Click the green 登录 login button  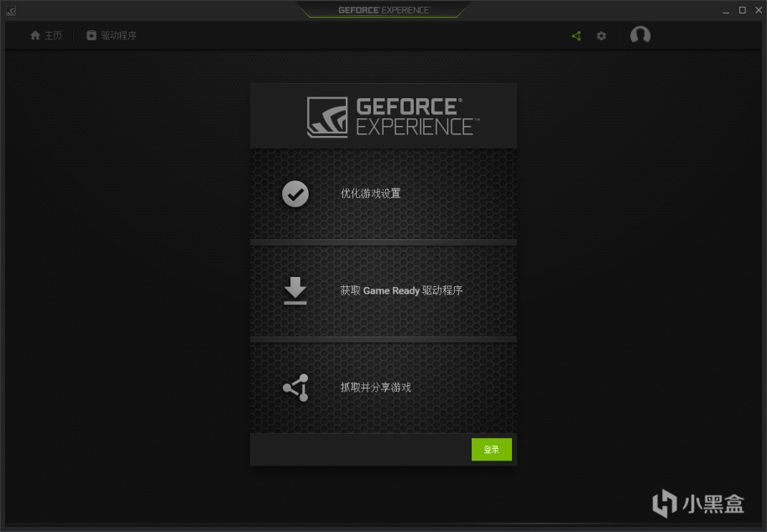(491, 449)
